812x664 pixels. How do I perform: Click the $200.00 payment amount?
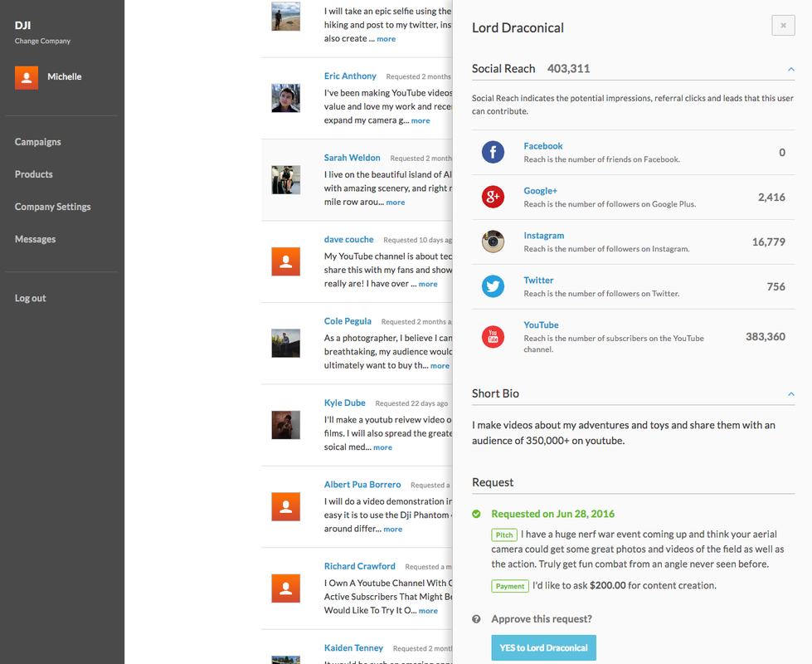point(608,585)
